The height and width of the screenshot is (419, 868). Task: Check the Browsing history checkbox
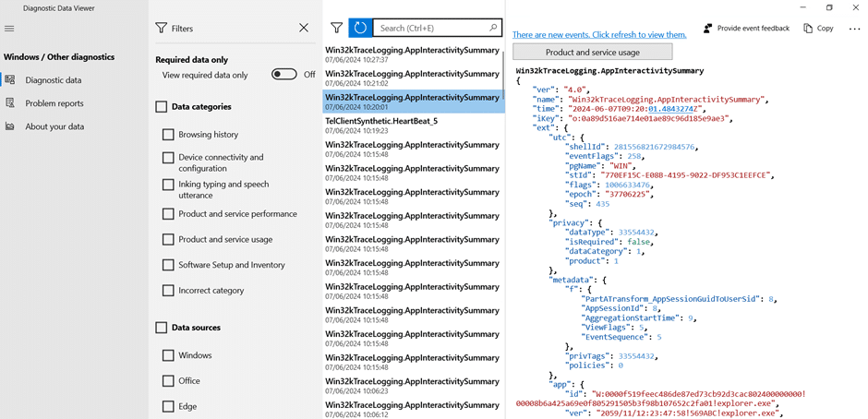pos(168,135)
